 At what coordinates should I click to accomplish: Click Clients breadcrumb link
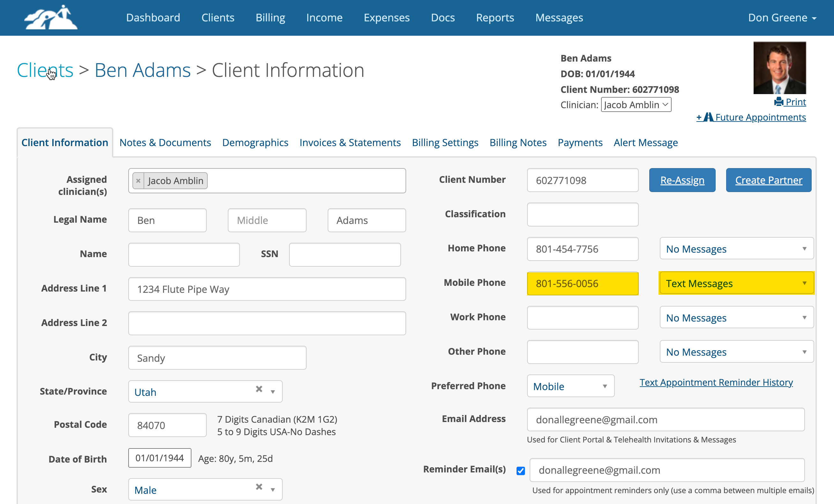[45, 70]
